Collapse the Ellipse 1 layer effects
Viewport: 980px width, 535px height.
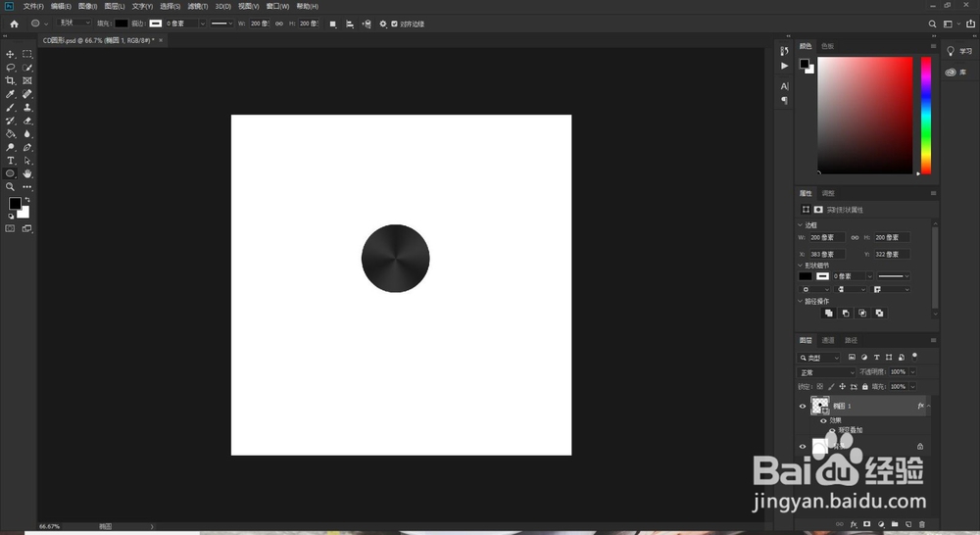(x=928, y=407)
